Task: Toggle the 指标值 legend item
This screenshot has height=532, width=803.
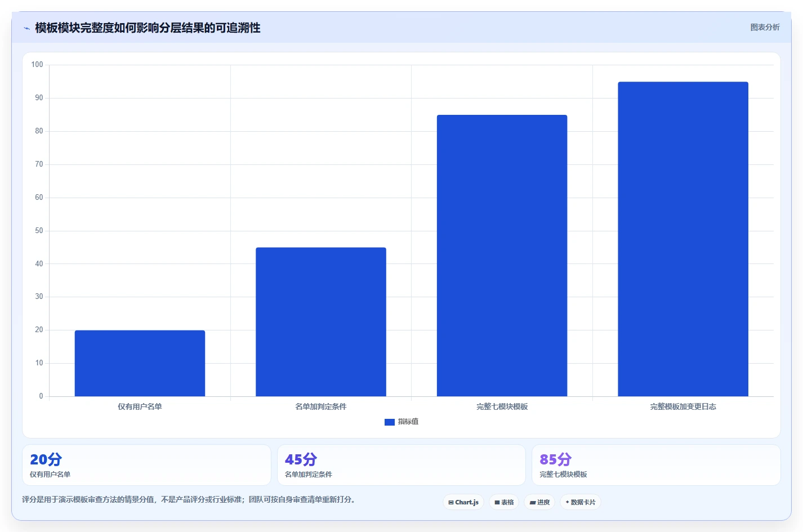Action: tap(401, 422)
